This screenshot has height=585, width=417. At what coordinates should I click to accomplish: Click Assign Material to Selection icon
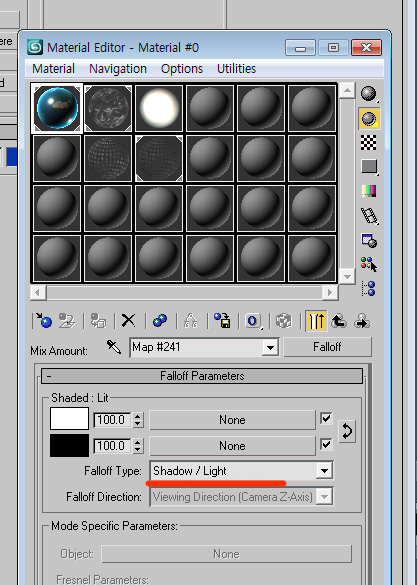pyautogui.click(x=98, y=321)
